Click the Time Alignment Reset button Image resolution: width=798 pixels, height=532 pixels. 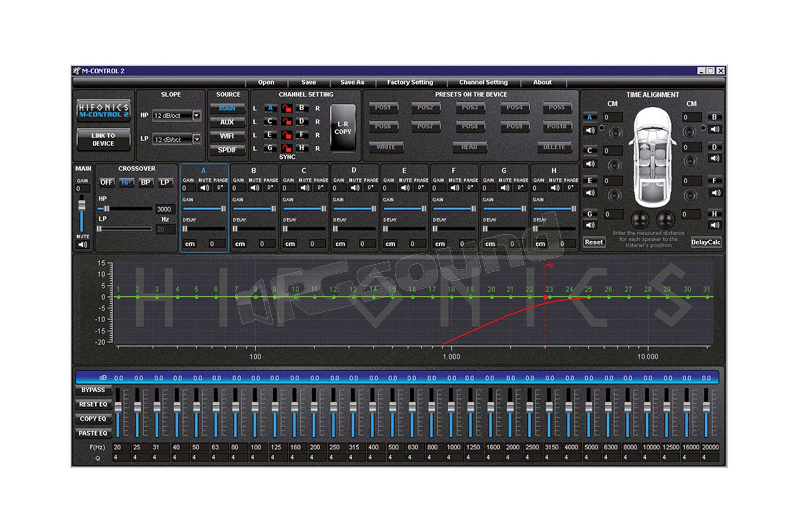click(x=594, y=242)
